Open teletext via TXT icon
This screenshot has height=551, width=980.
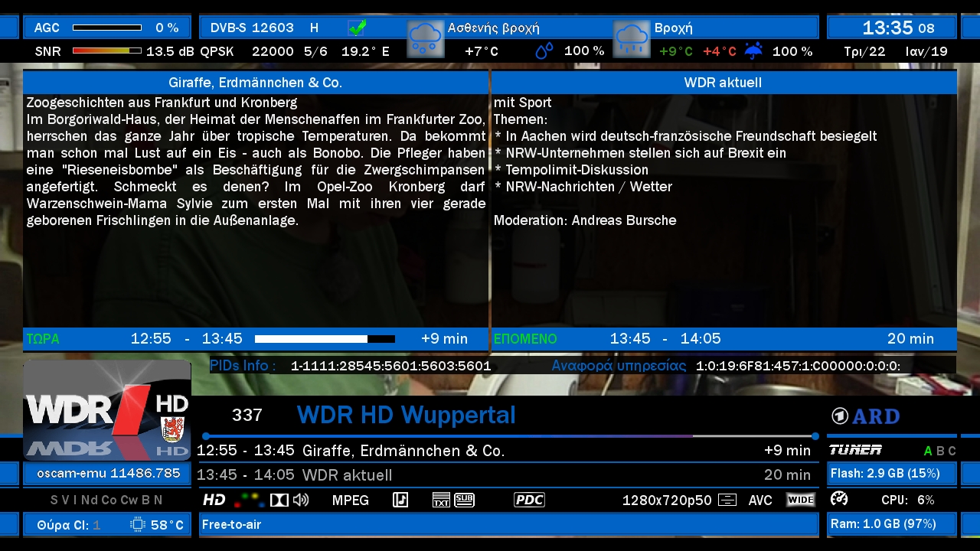[x=441, y=500]
